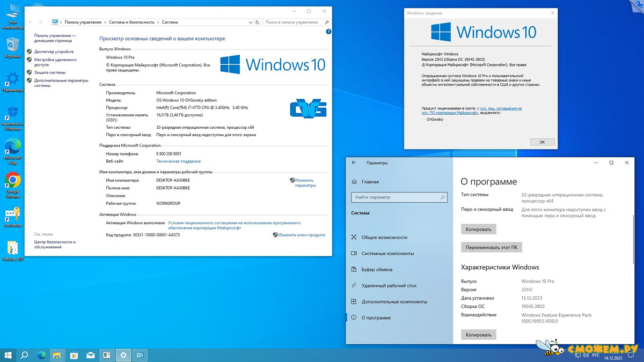This screenshot has width=644, height=362.
Task: Open 'Дополнительные параметры системы' link
Action: click(x=61, y=83)
